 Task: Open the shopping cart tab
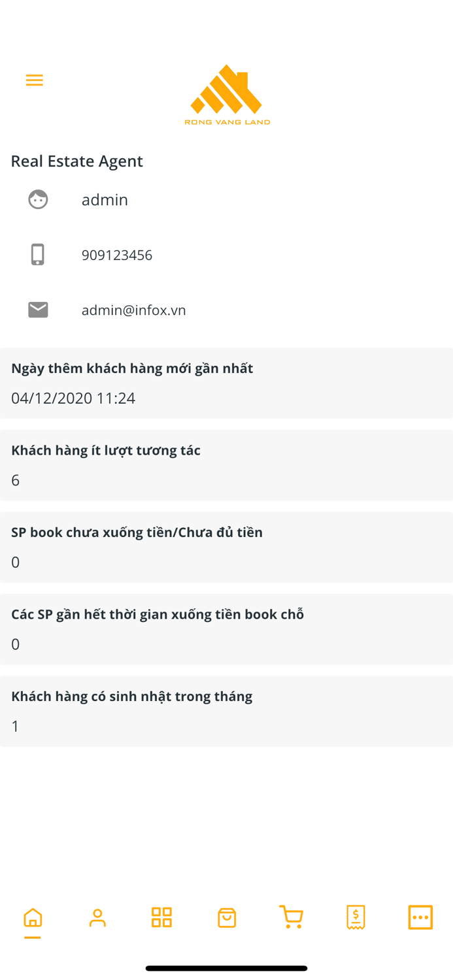pos(291,917)
